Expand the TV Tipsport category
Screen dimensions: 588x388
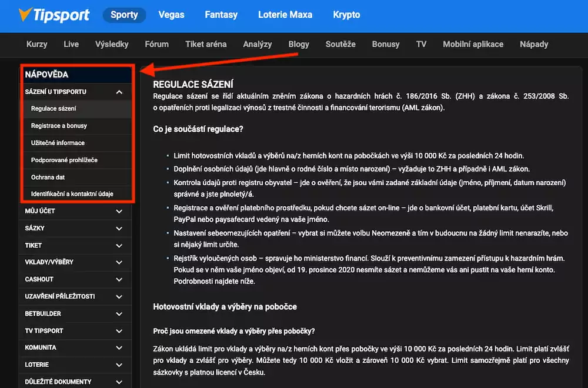[119, 330]
